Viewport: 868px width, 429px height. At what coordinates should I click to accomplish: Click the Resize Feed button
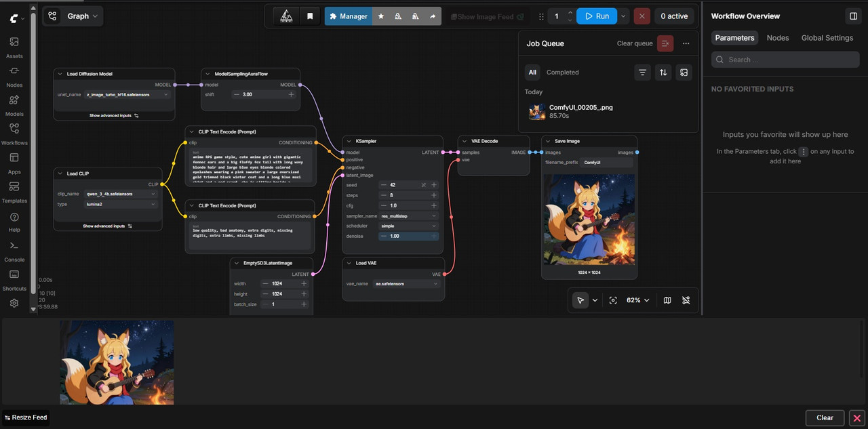point(25,417)
